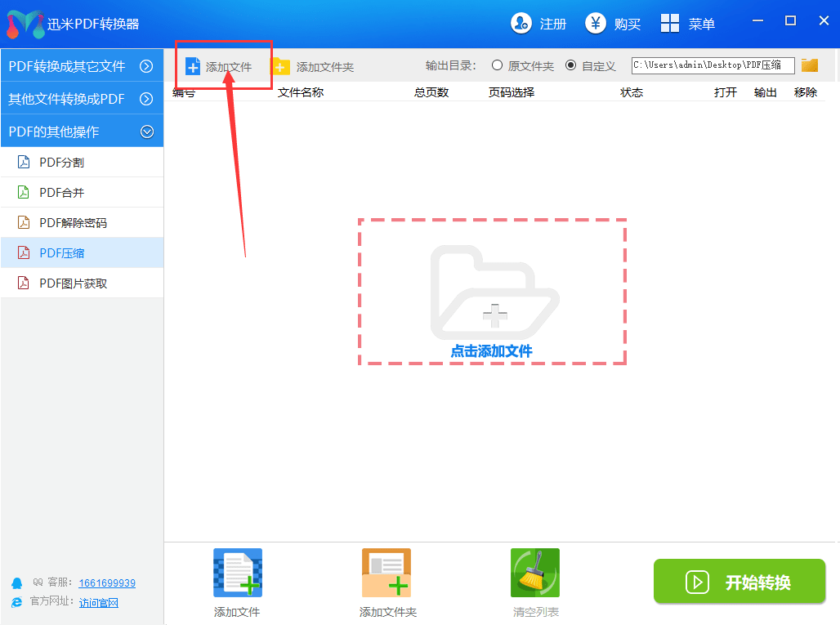840x625 pixels.
Task: Select the 原文件夹 output option
Action: click(498, 65)
